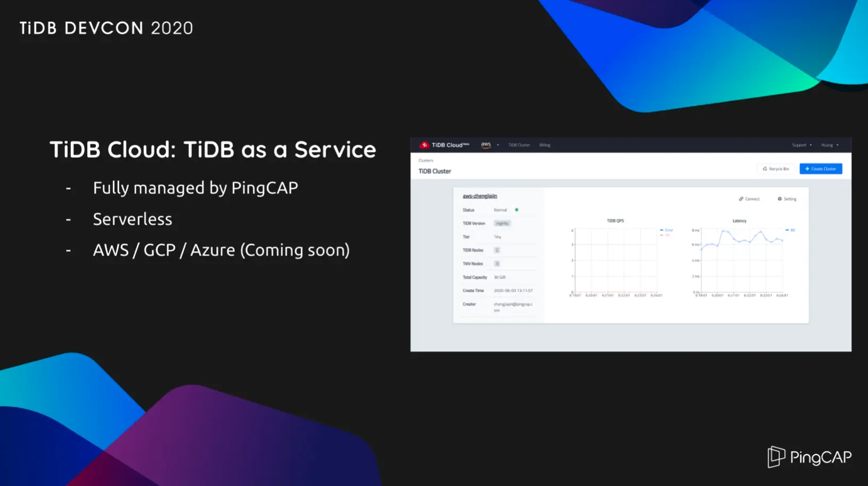Viewport: 868px width, 486px height.
Task: Open the Recycle Bin
Action: [x=776, y=169]
